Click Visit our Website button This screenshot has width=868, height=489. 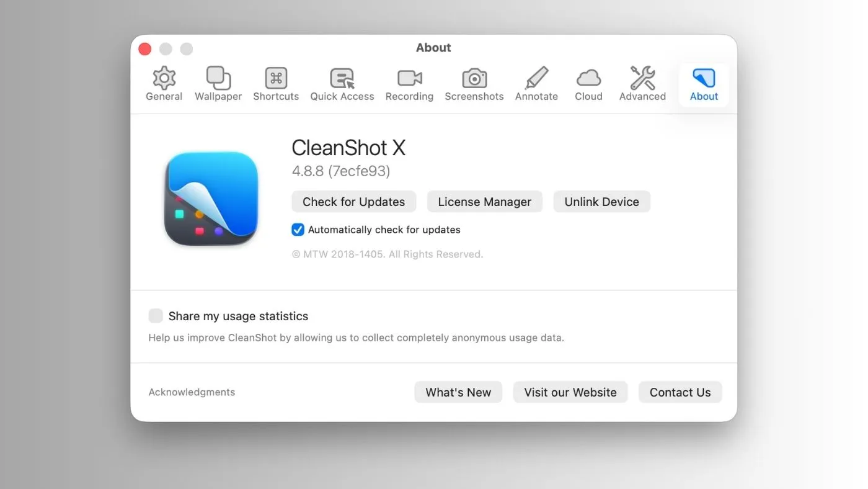pyautogui.click(x=570, y=392)
